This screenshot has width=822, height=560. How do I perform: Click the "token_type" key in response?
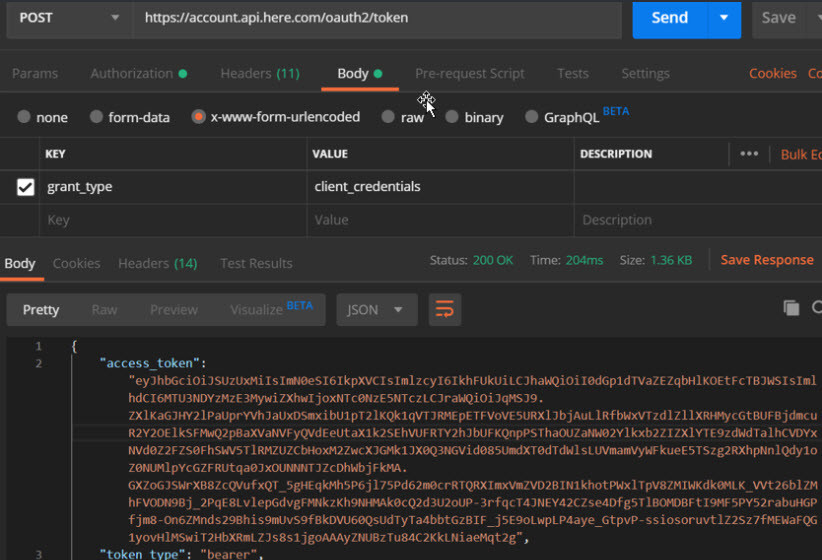click(143, 554)
